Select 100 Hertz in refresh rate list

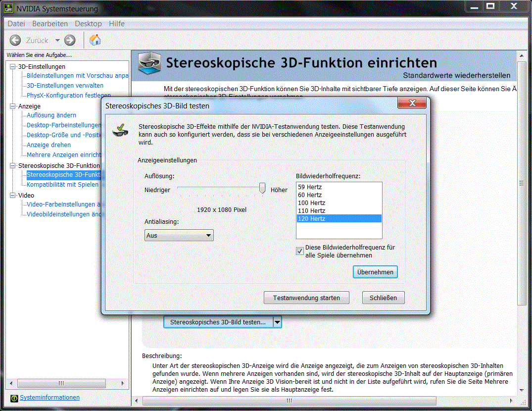click(312, 203)
